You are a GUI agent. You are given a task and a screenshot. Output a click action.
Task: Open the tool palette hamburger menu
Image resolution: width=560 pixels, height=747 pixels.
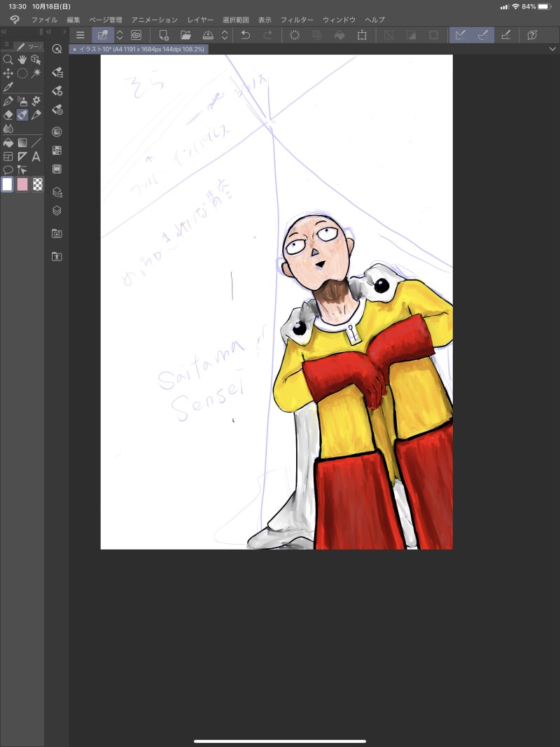point(6,44)
